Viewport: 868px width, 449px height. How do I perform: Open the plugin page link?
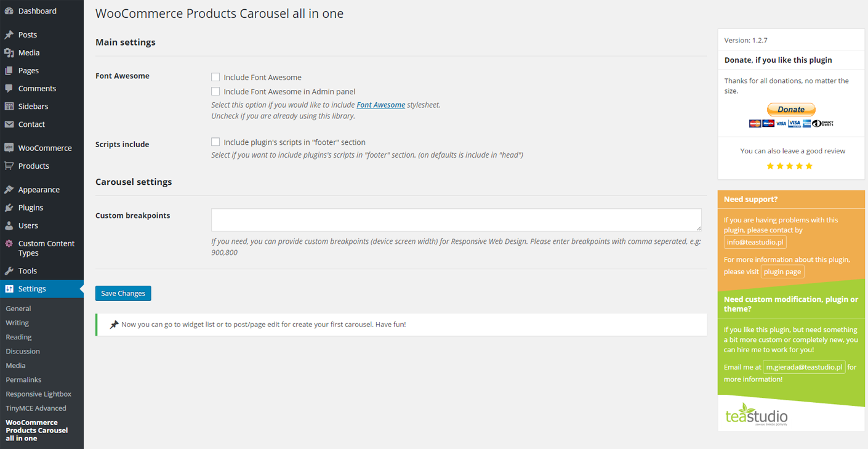782,272
